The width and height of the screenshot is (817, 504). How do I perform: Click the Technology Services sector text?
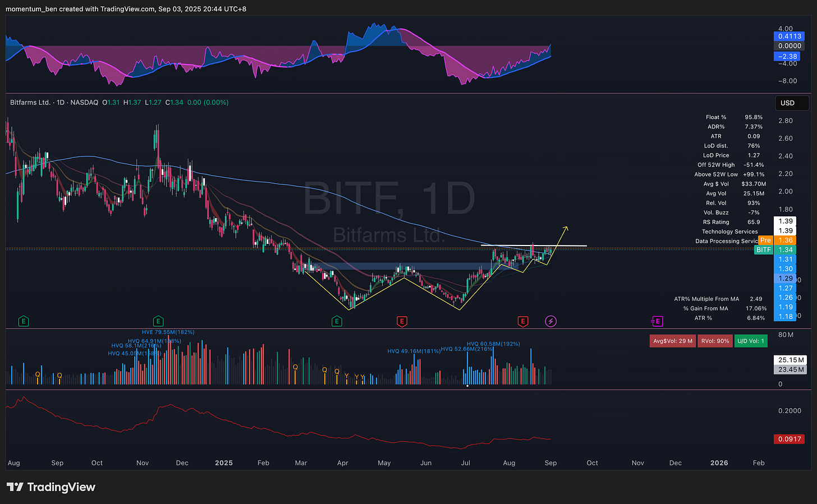729,232
